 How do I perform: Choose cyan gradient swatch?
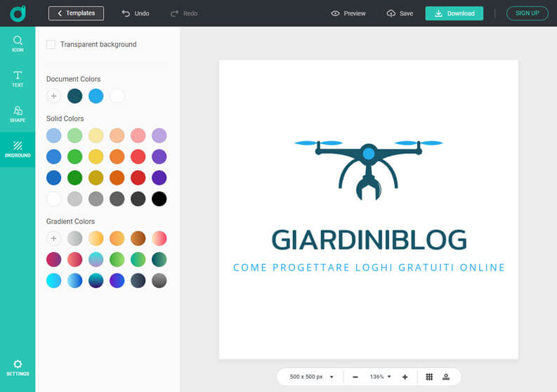pyautogui.click(x=53, y=280)
